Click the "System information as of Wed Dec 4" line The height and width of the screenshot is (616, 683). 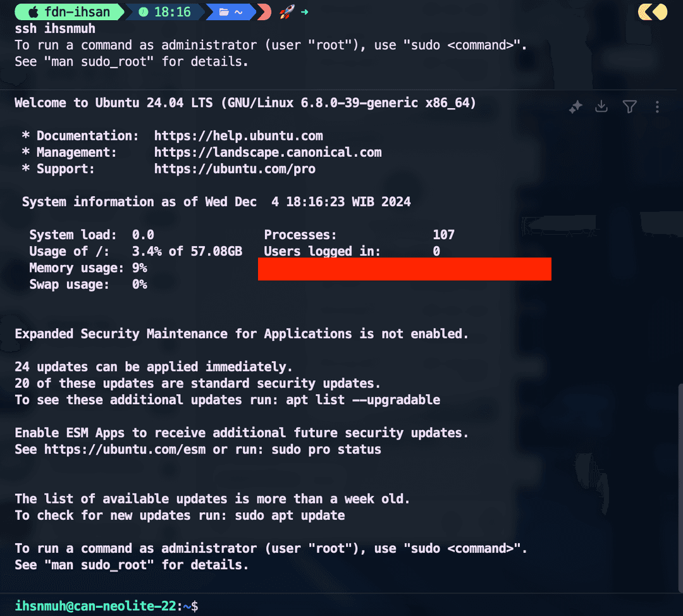coord(216,202)
